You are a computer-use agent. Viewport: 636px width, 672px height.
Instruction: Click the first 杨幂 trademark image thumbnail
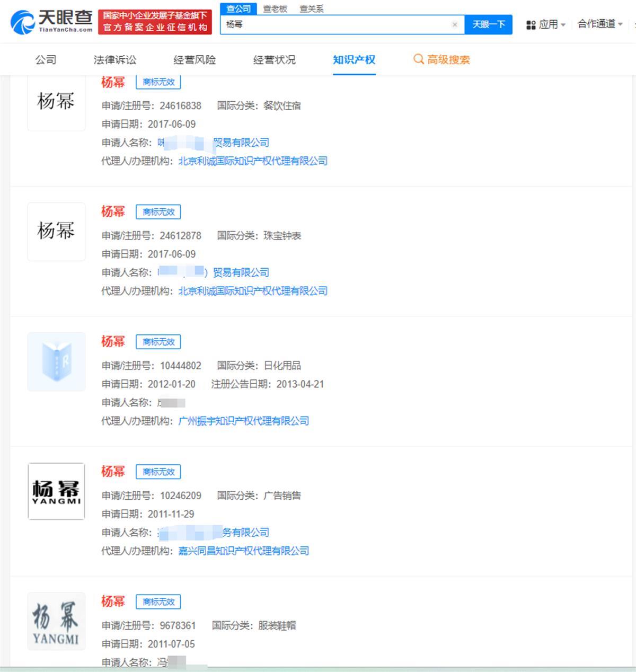pyautogui.click(x=56, y=102)
